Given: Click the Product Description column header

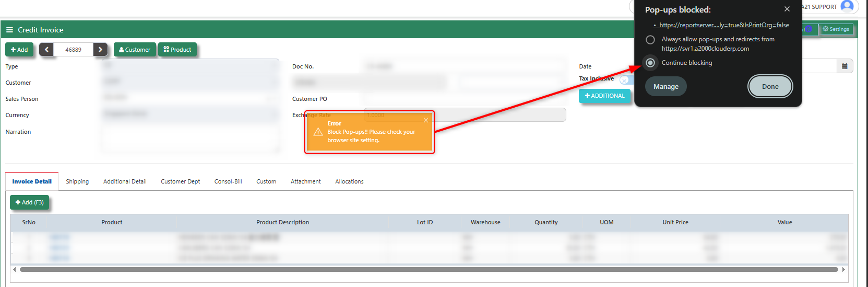Looking at the screenshot, I should 282,222.
